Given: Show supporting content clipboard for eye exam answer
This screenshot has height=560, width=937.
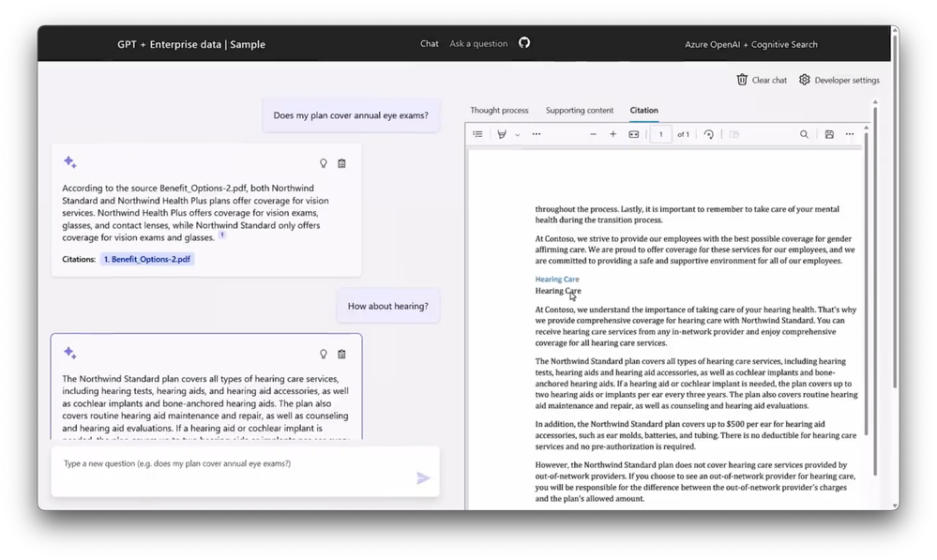Looking at the screenshot, I should click(x=341, y=163).
